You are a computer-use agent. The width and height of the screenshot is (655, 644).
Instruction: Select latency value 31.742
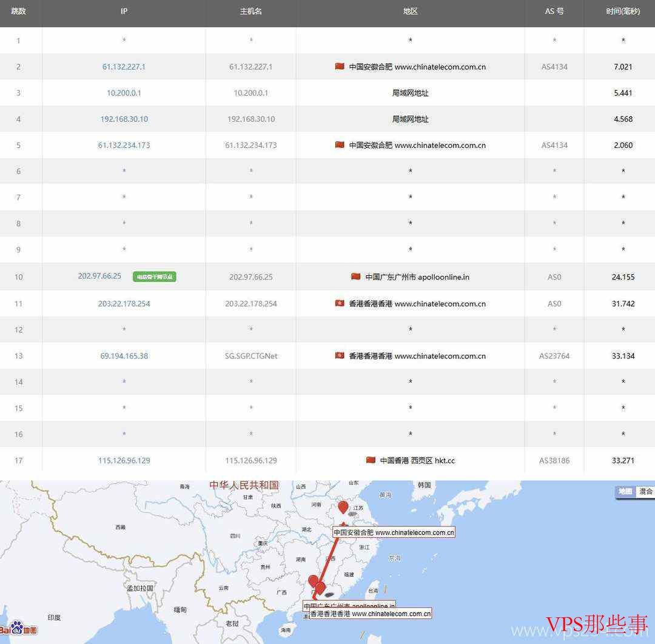(x=623, y=304)
